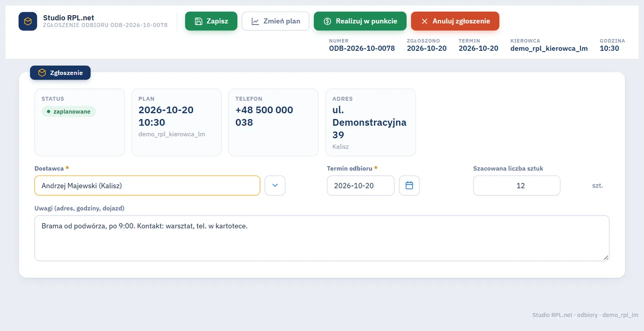Click szt. unit label beside quantity

[598, 186]
